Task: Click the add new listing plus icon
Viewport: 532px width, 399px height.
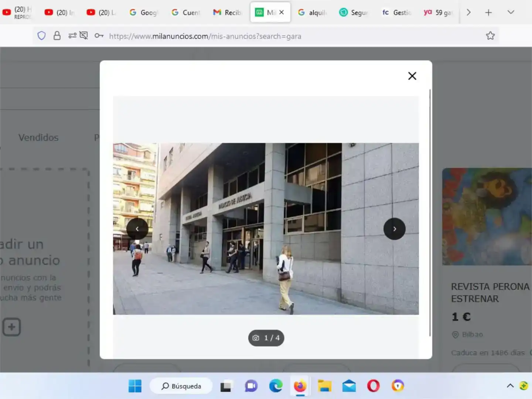Action: pyautogui.click(x=11, y=327)
